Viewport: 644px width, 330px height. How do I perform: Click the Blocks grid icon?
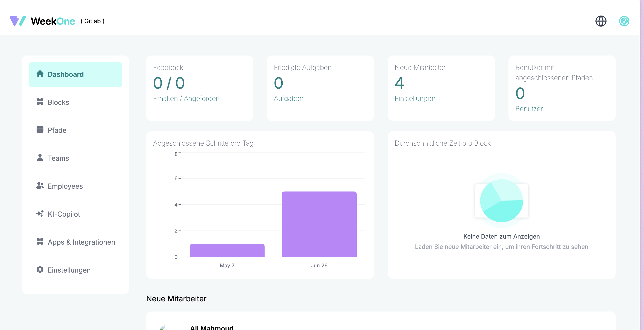[40, 102]
